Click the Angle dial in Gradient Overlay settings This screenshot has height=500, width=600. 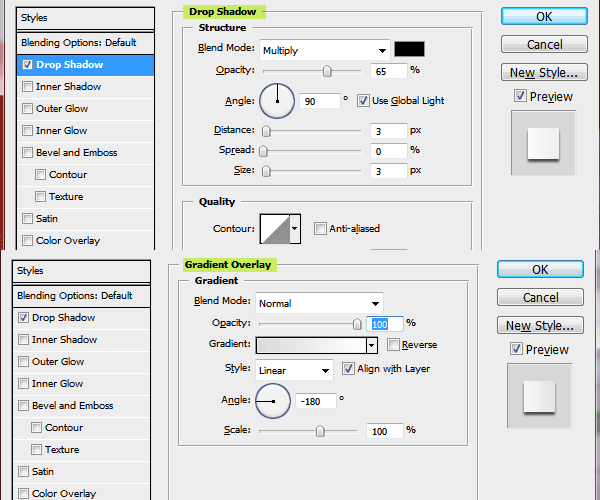273,401
